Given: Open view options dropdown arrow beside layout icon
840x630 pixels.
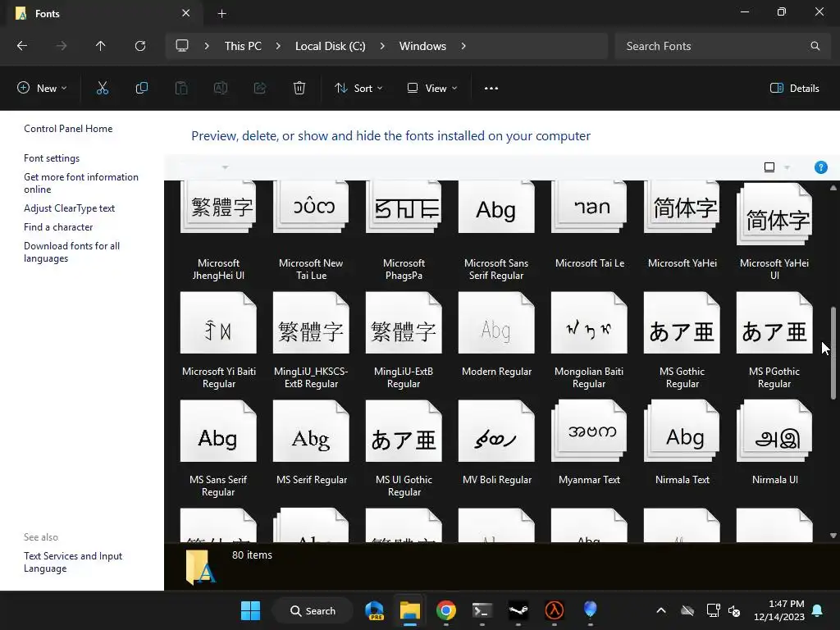Looking at the screenshot, I should (x=787, y=167).
